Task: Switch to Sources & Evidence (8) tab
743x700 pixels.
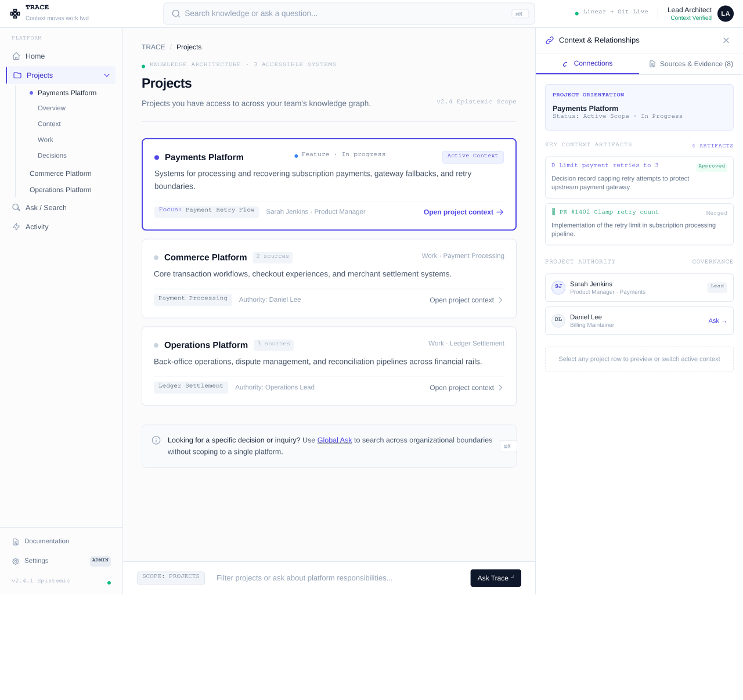Action: pyautogui.click(x=691, y=64)
